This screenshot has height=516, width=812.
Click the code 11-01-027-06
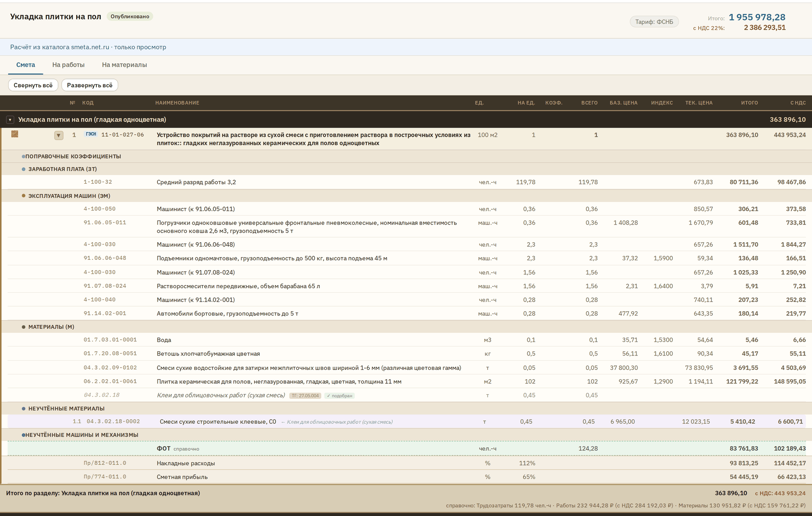point(123,134)
